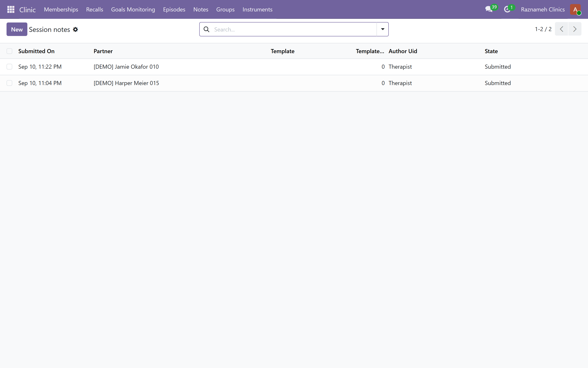588x368 pixels.
Task: Open the activities clock icon
Action: click(507, 9)
